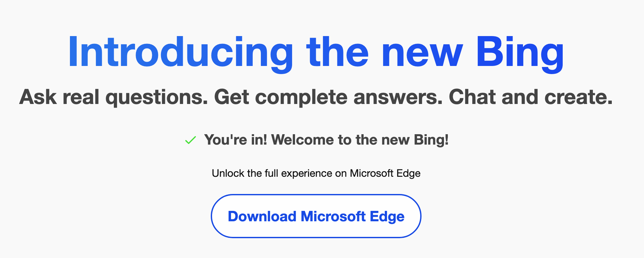This screenshot has height=258, width=644.
Task: Click inside the Download button's outlined border
Action: (x=316, y=216)
